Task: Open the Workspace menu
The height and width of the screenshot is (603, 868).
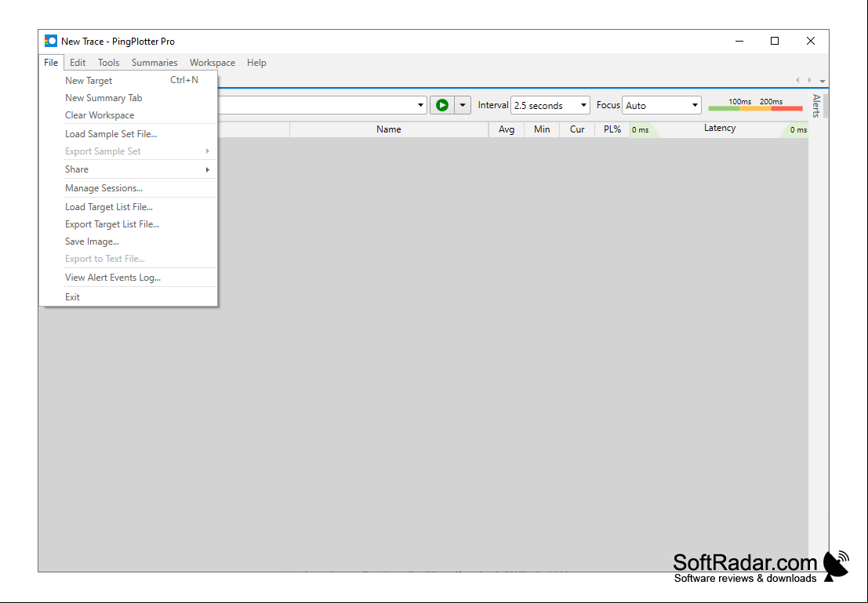Action: (212, 63)
